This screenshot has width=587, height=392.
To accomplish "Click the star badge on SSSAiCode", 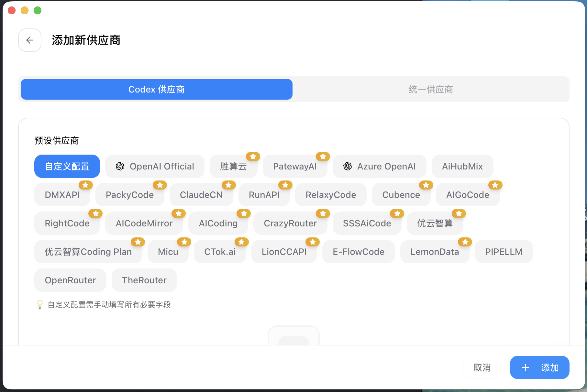I will [x=397, y=213].
